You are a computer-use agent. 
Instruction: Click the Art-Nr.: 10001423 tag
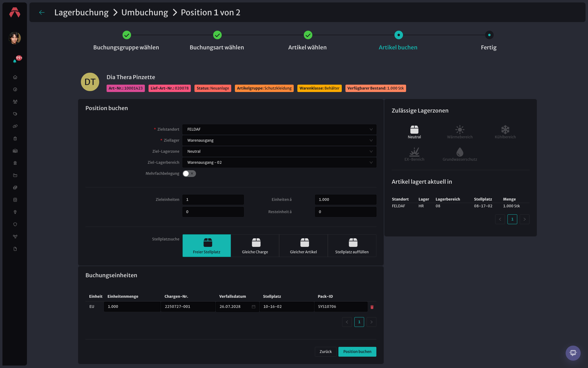[x=126, y=88]
